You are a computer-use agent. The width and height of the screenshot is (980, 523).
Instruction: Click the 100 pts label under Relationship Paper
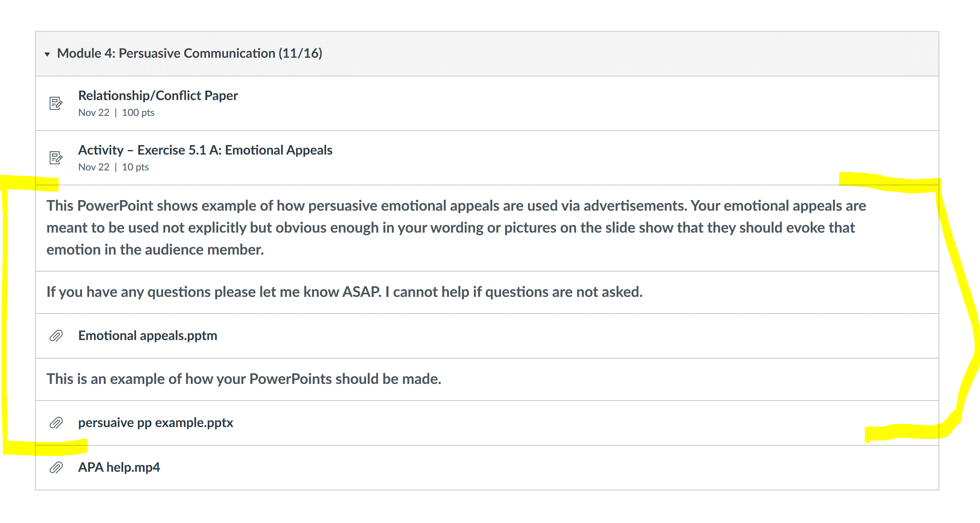click(x=138, y=113)
